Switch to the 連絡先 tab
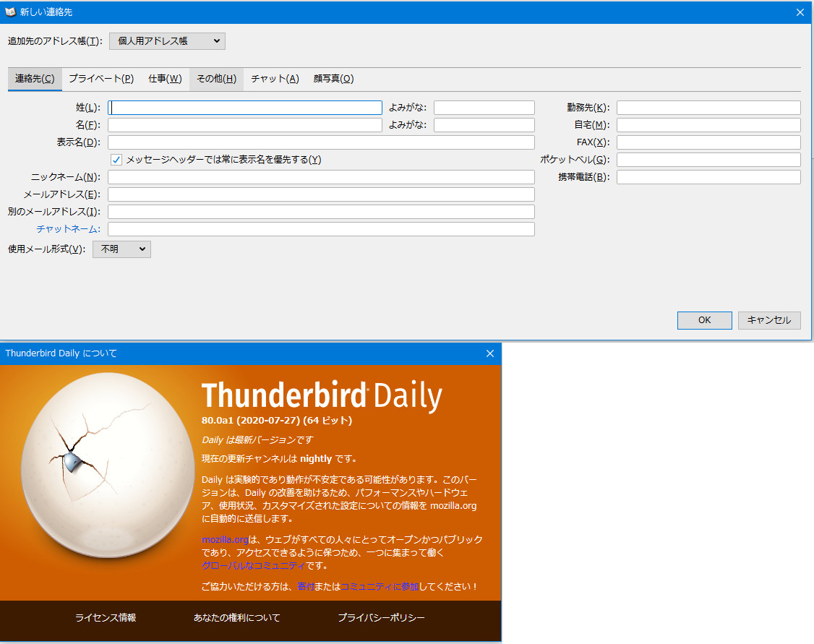This screenshot has height=644, width=814. [x=35, y=79]
